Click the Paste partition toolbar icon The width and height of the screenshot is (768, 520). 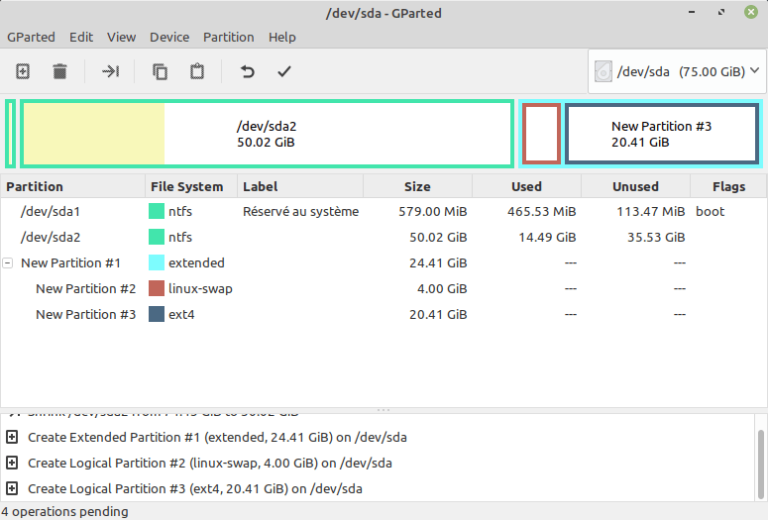pos(197,71)
